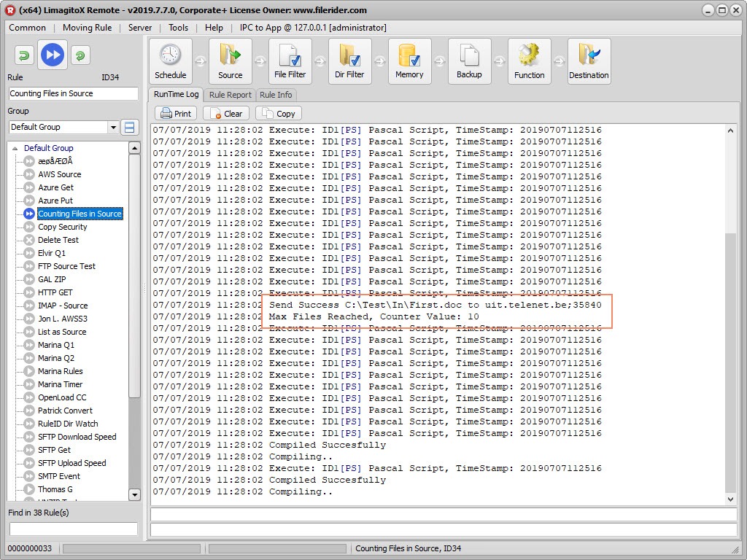
Task: Select the HTTP GET rule
Action: point(55,292)
